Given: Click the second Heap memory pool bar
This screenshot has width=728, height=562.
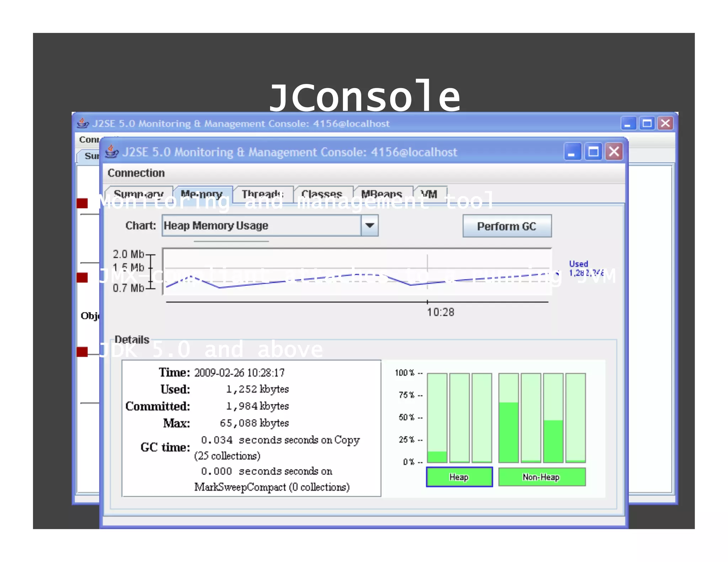Looking at the screenshot, I should coord(459,418).
